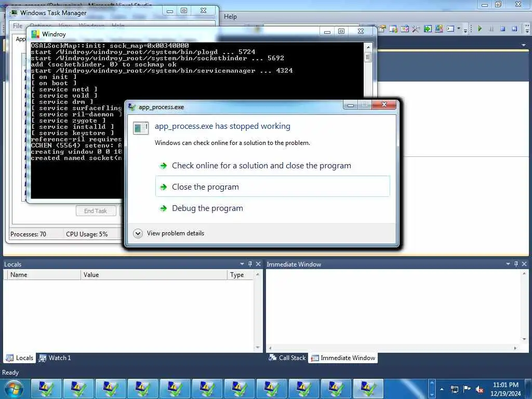Viewport: 532px width, 399px height.
Task: Click the Action Center flag tray icon
Action: (467, 389)
